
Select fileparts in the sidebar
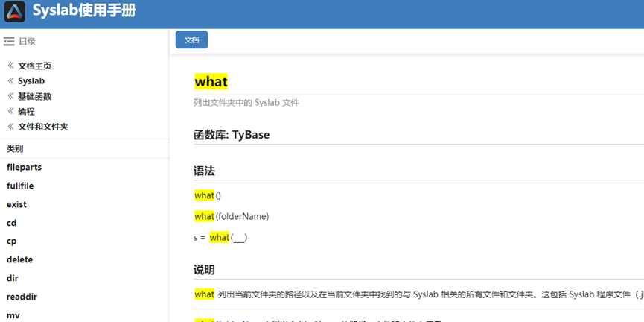coord(25,168)
